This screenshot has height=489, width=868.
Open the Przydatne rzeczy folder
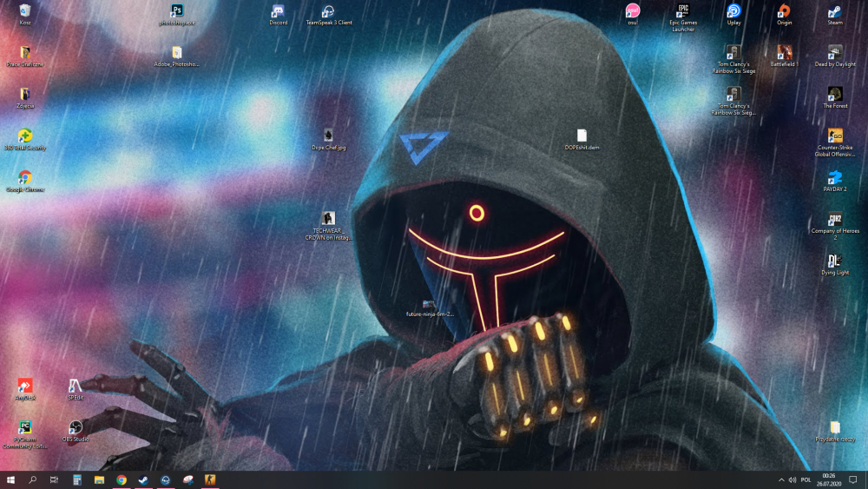[835, 432]
